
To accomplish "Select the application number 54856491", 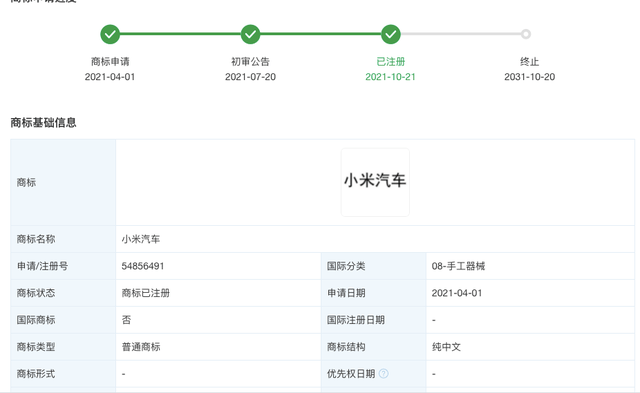I will coord(143,266).
